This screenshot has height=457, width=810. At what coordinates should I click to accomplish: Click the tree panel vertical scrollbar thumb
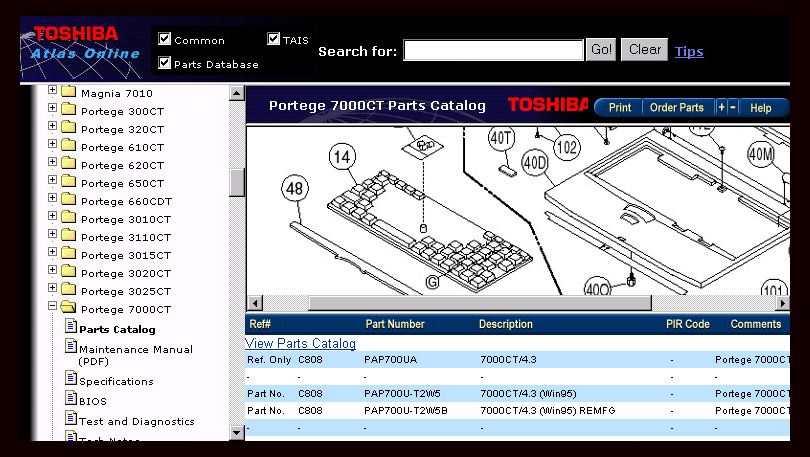[237, 183]
